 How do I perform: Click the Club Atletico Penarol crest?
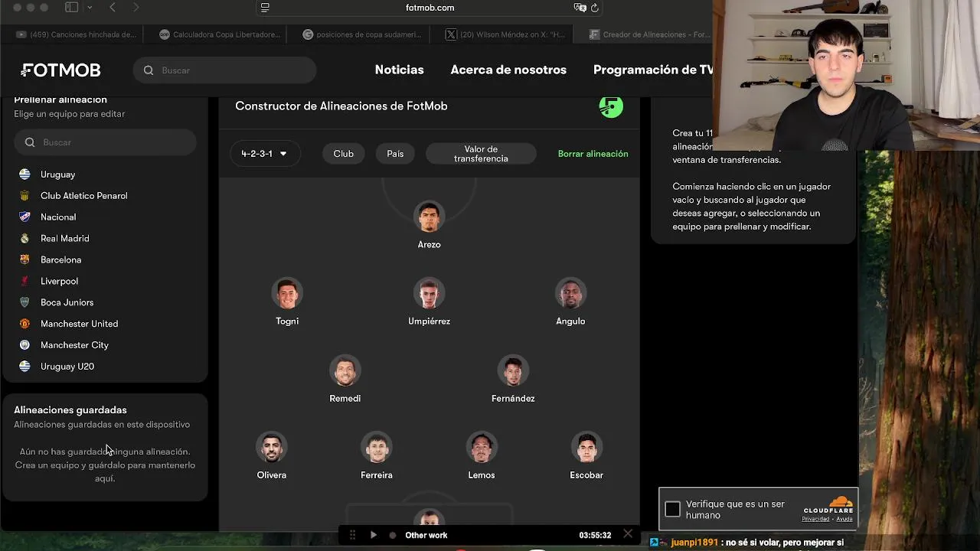tap(24, 196)
